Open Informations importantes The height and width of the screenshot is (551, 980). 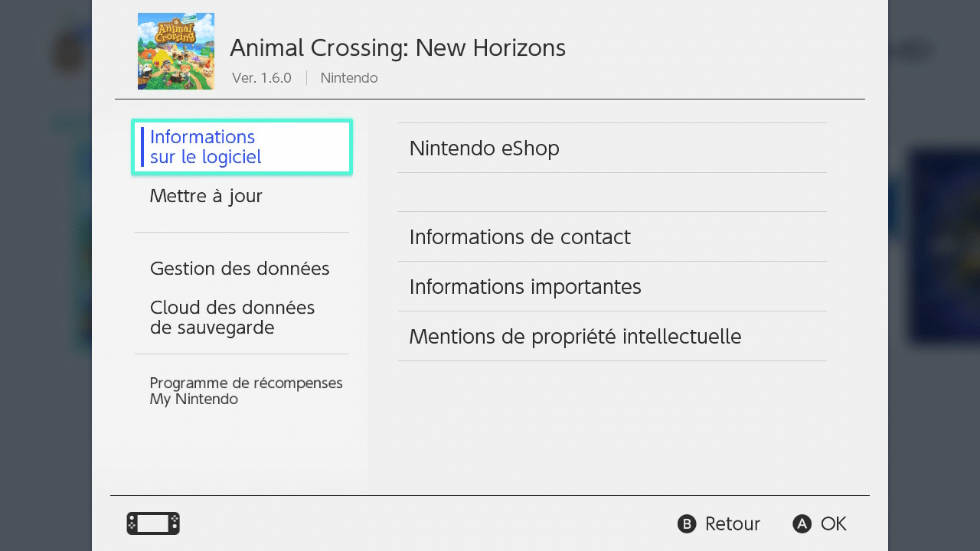click(x=612, y=286)
